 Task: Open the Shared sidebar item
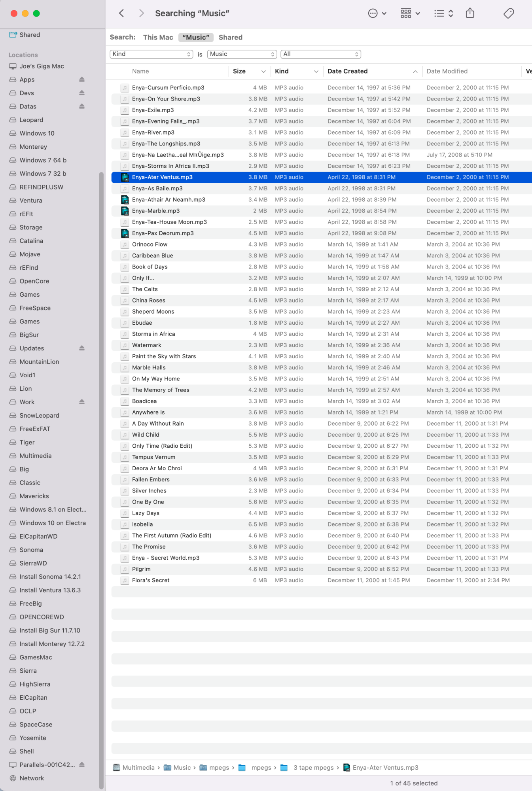pos(25,35)
